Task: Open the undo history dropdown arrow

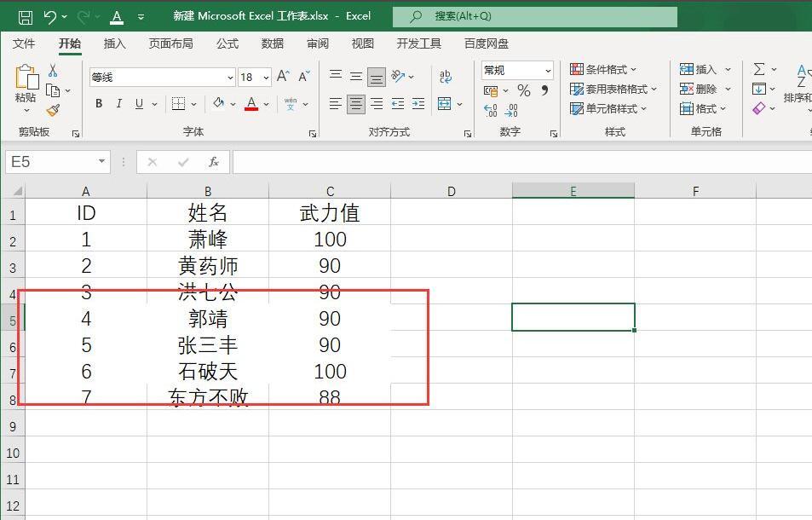Action: point(64,17)
